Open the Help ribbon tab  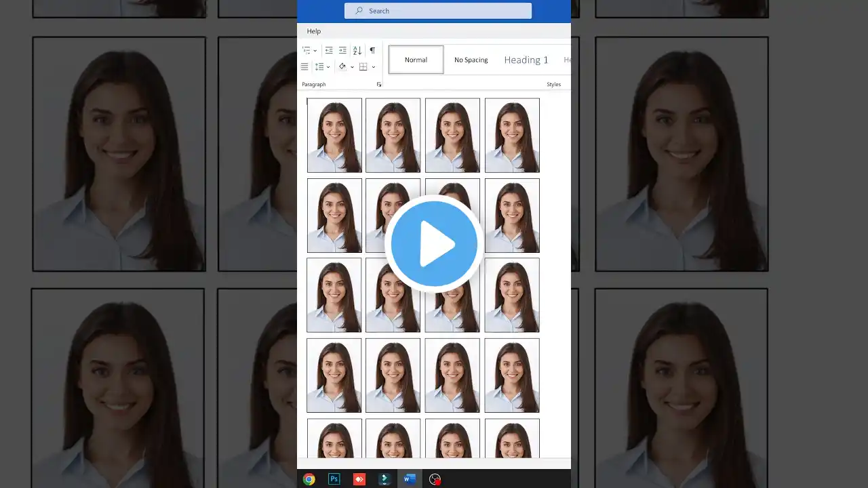314,31
